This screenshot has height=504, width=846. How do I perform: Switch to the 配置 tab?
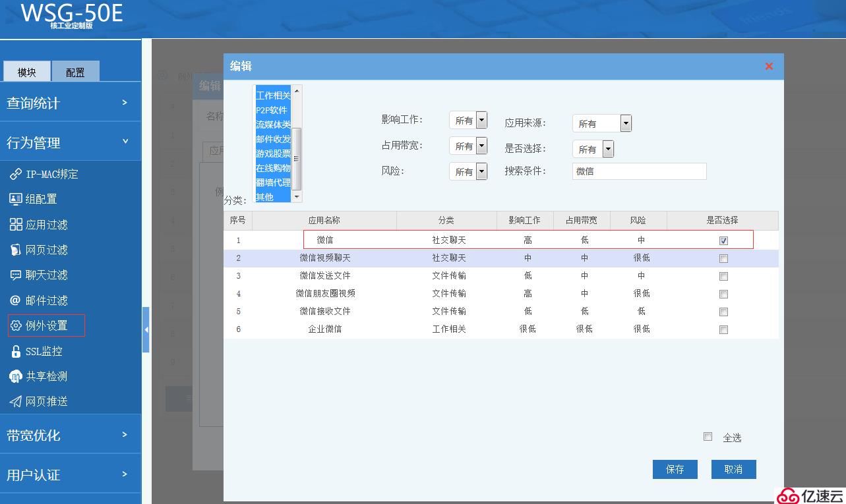(75, 72)
